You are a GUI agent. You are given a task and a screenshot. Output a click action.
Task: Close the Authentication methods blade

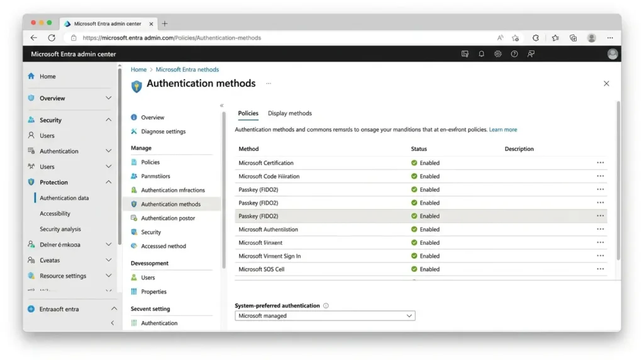pos(606,84)
